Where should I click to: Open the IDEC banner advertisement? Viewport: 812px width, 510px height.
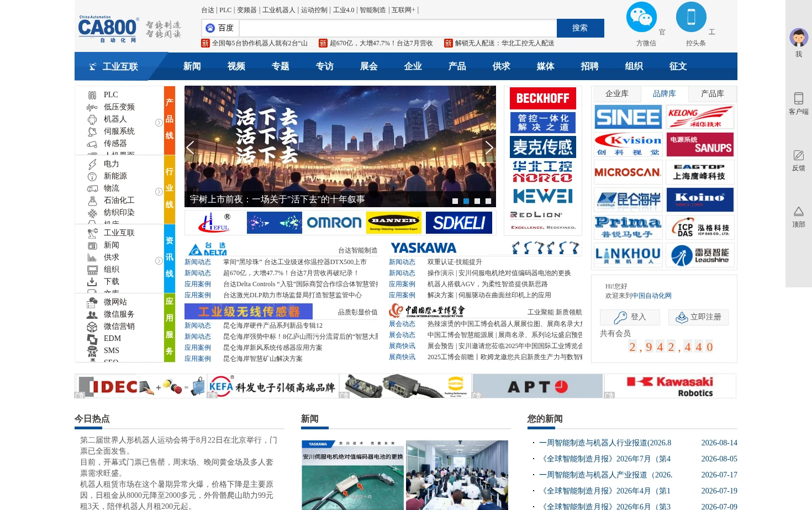point(140,386)
